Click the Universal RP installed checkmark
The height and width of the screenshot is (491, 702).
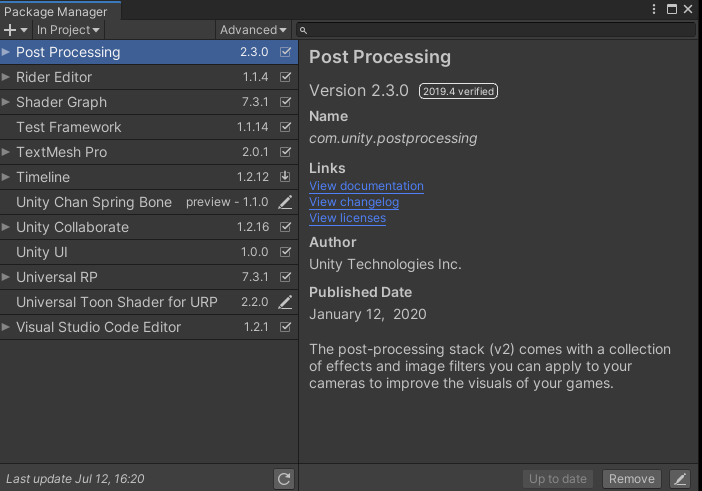[x=285, y=277]
